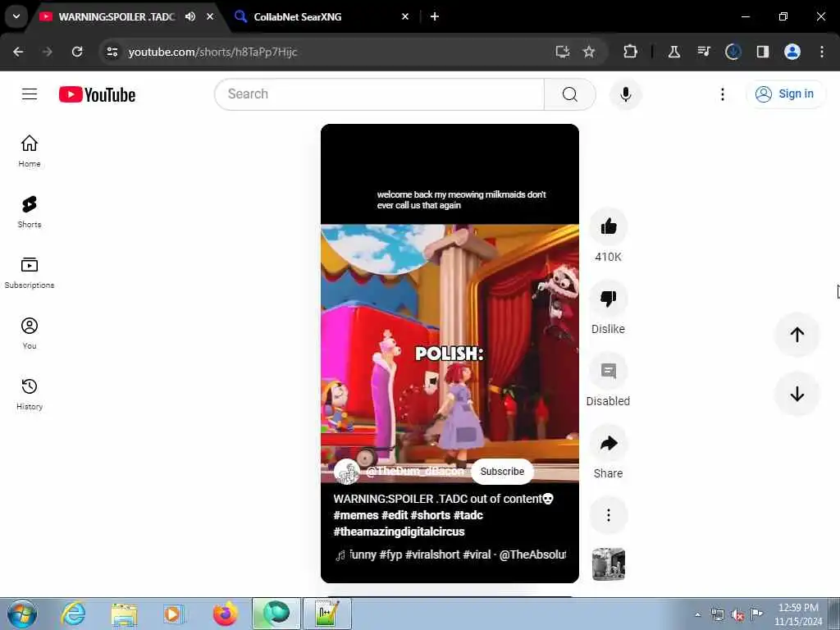Open History in the sidebar

click(30, 394)
